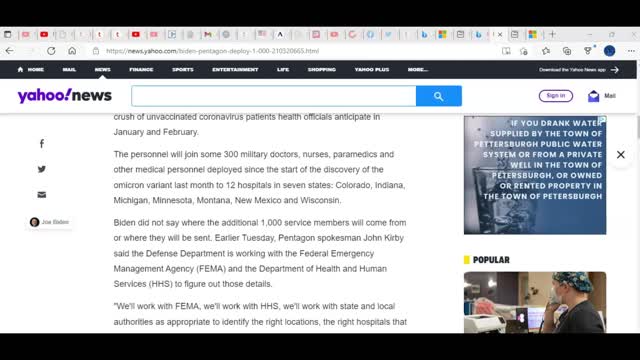This screenshot has width=640, height=360.
Task: Open browser settings and more menu
Action: 631,51
